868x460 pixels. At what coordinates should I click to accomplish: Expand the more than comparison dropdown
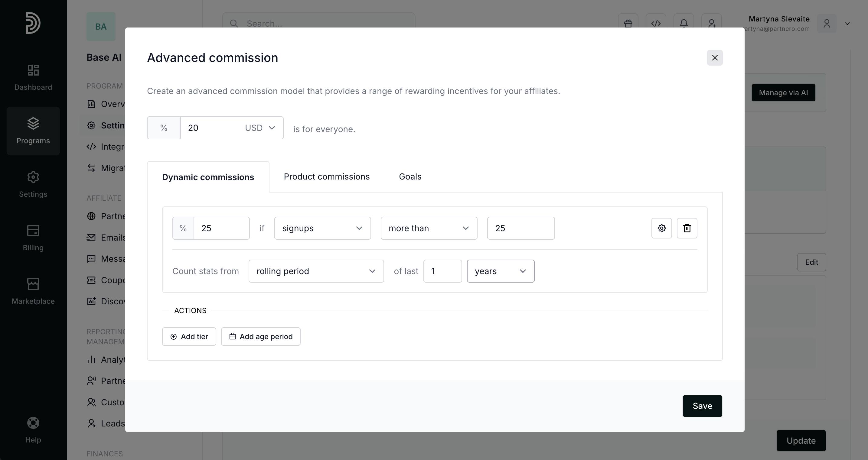pos(429,228)
